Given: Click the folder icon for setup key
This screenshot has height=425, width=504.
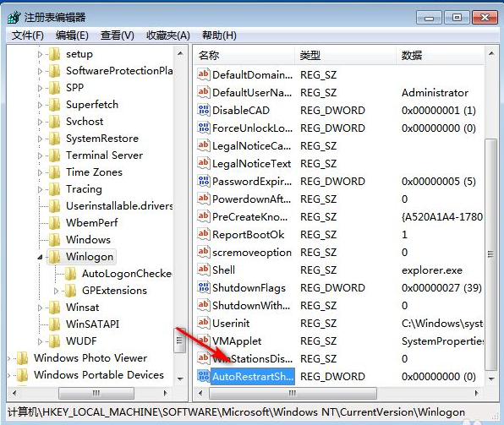Looking at the screenshot, I should coord(55,54).
